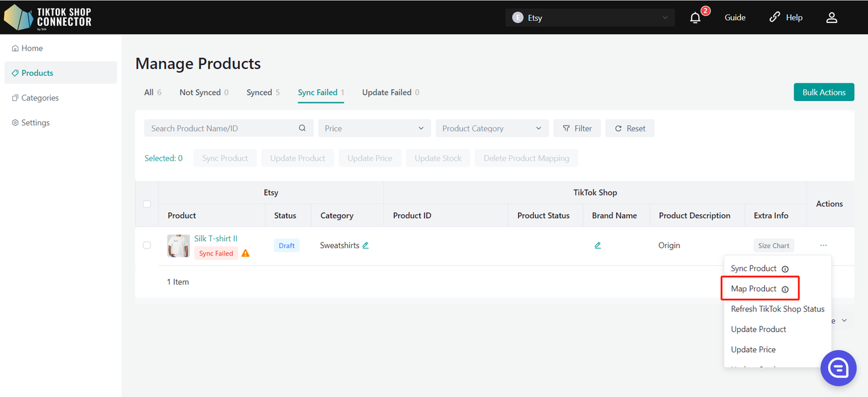Switch to the Synced tab

point(263,92)
